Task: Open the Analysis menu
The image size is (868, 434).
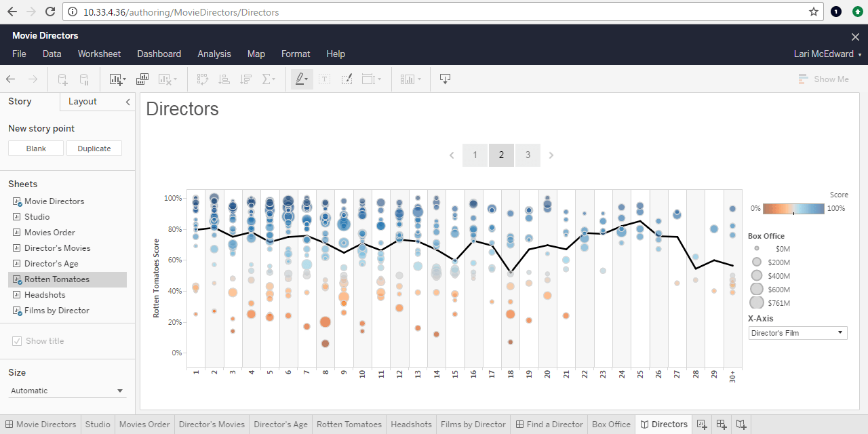Action: (x=214, y=54)
